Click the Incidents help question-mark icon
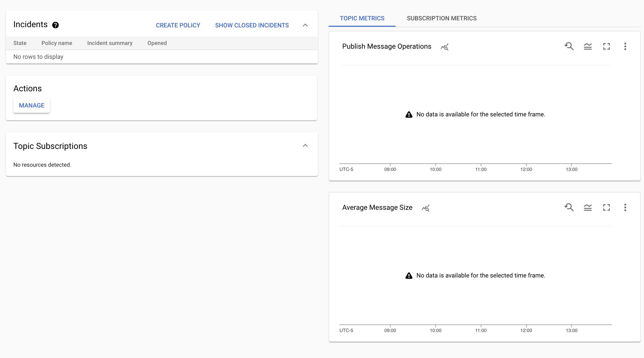644x358 pixels. (x=55, y=25)
